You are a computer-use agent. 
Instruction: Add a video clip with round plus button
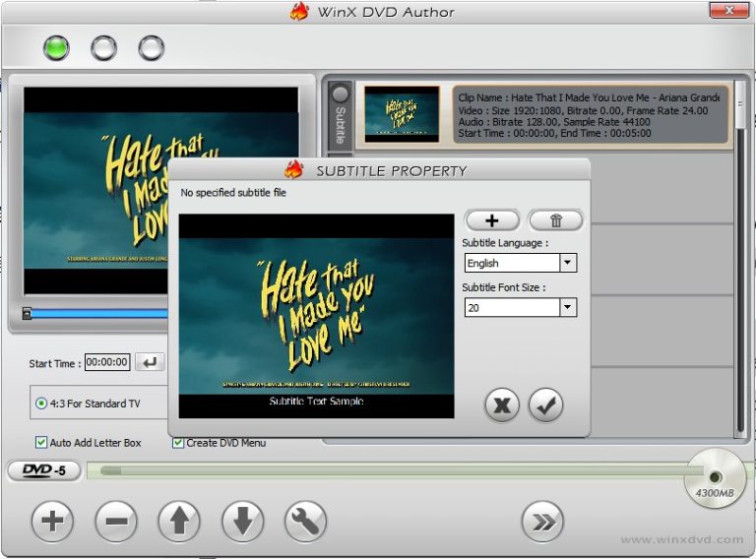[x=52, y=521]
